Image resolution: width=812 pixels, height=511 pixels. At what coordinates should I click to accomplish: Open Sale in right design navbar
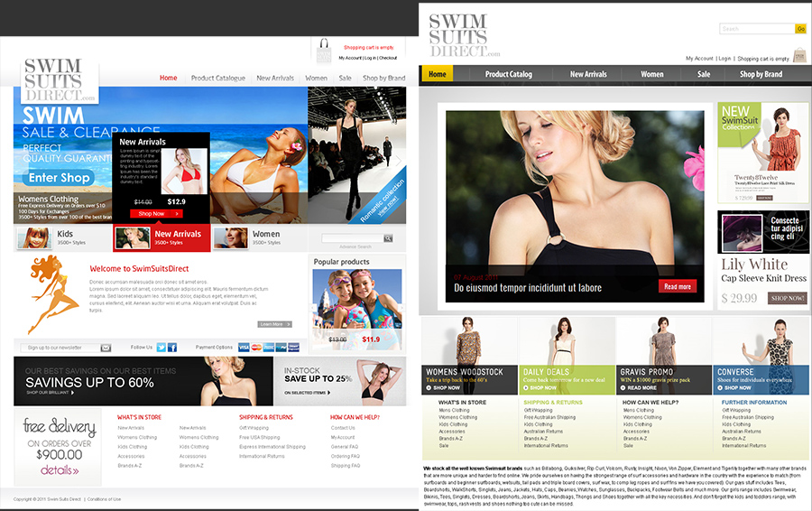[x=703, y=74]
